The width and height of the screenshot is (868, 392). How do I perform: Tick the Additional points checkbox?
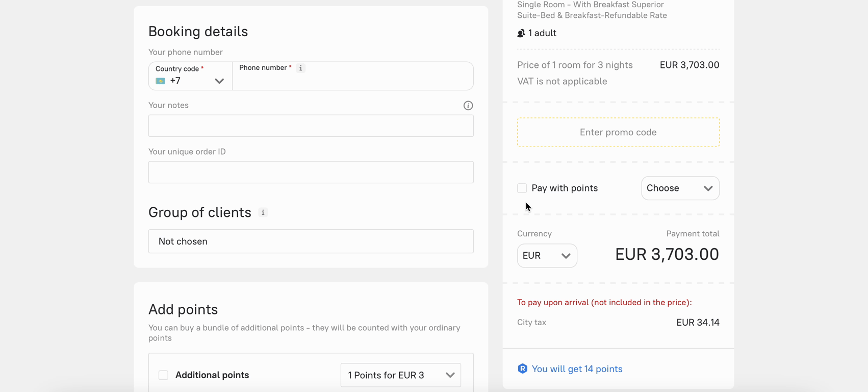coord(163,375)
